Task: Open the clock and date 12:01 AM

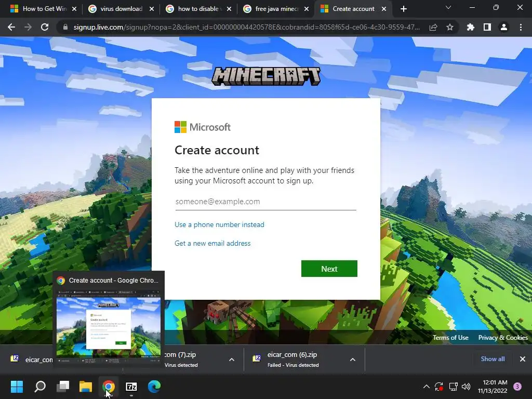Action: pos(493,386)
